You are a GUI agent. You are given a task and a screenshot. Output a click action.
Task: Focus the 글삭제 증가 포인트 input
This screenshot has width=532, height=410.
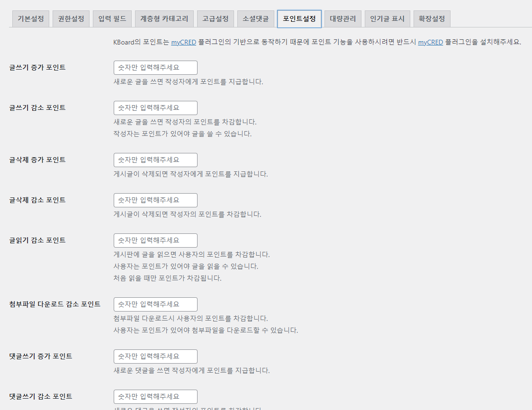point(155,160)
